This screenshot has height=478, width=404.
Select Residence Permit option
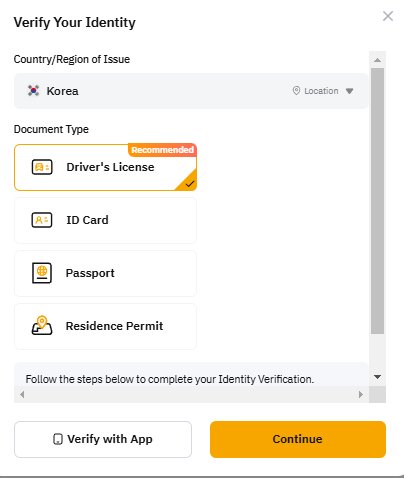pyautogui.click(x=105, y=326)
